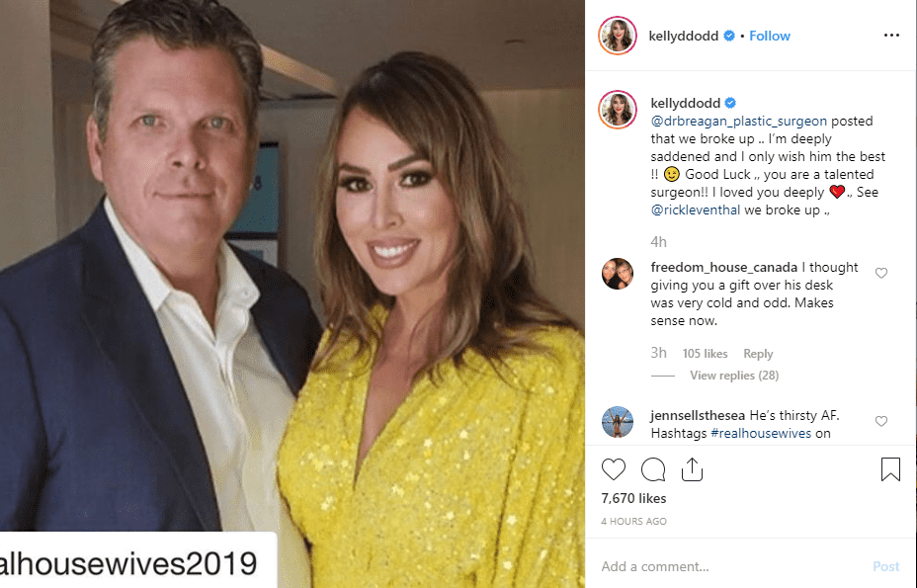Expand View replies (28)
Image resolution: width=917 pixels, height=588 pixels.
pos(734,375)
